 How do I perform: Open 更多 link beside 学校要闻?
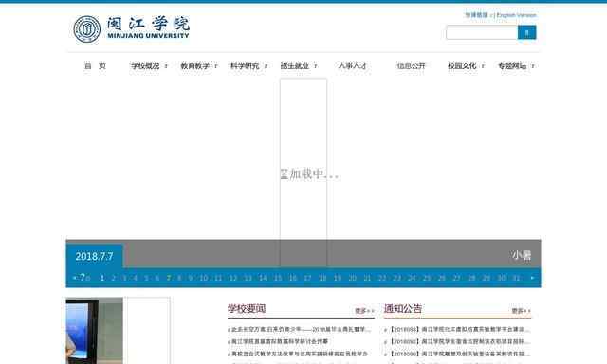[x=364, y=311]
